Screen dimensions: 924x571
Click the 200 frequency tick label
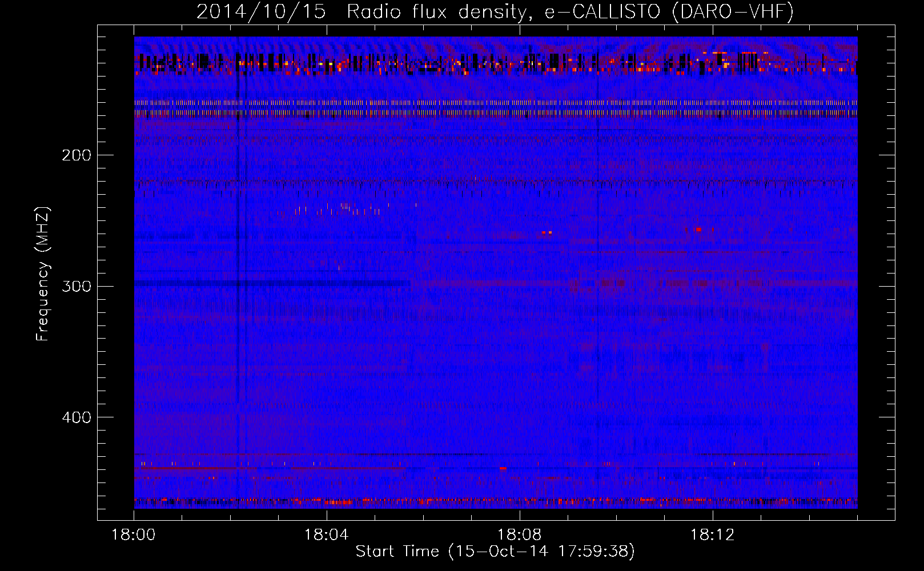[77, 155]
